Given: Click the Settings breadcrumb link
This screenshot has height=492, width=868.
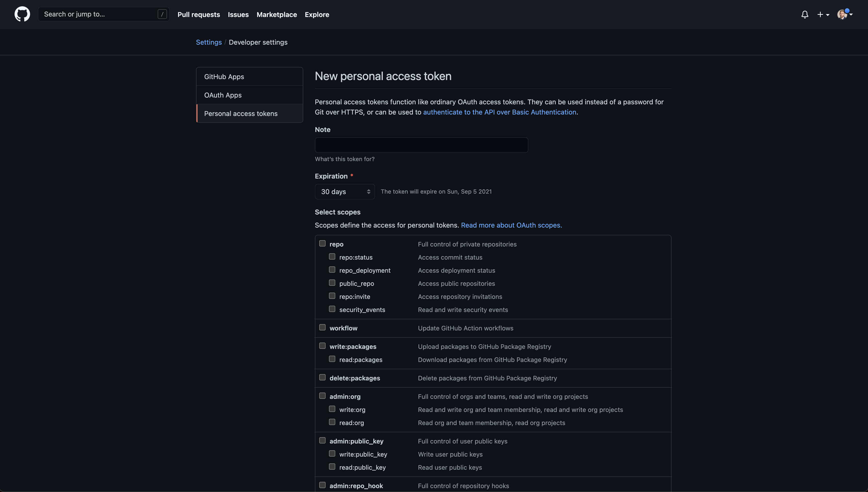Looking at the screenshot, I should [209, 42].
